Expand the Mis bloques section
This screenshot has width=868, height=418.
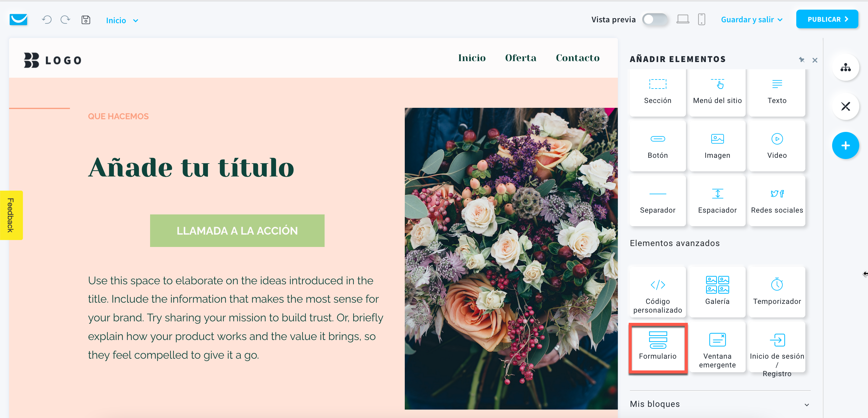(x=720, y=404)
